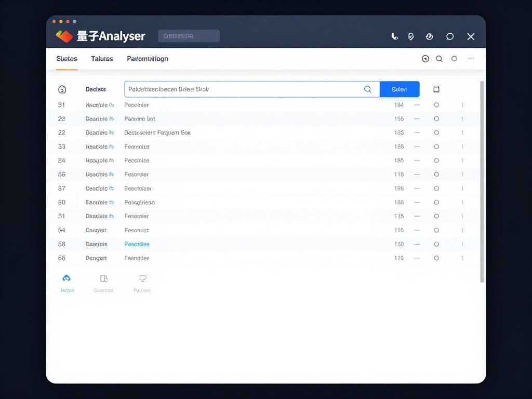This screenshot has height=399, width=532.
Task: Switch to the Suetes tab
Action: tap(67, 59)
